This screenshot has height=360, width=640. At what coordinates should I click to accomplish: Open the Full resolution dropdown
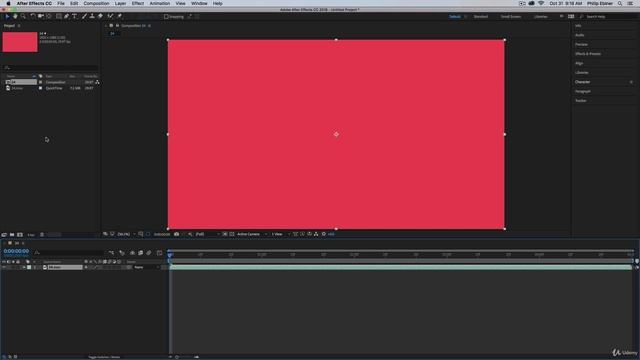pyautogui.click(x=207, y=234)
